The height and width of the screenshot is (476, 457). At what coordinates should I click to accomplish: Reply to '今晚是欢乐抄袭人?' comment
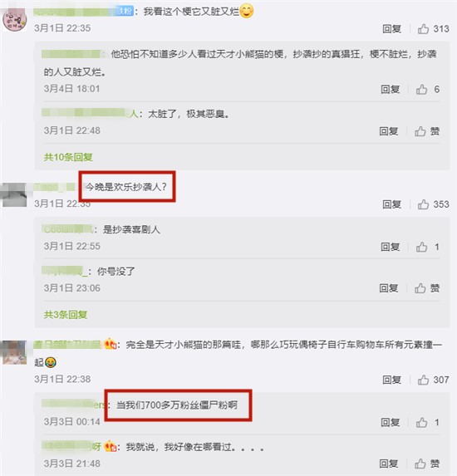pos(391,204)
